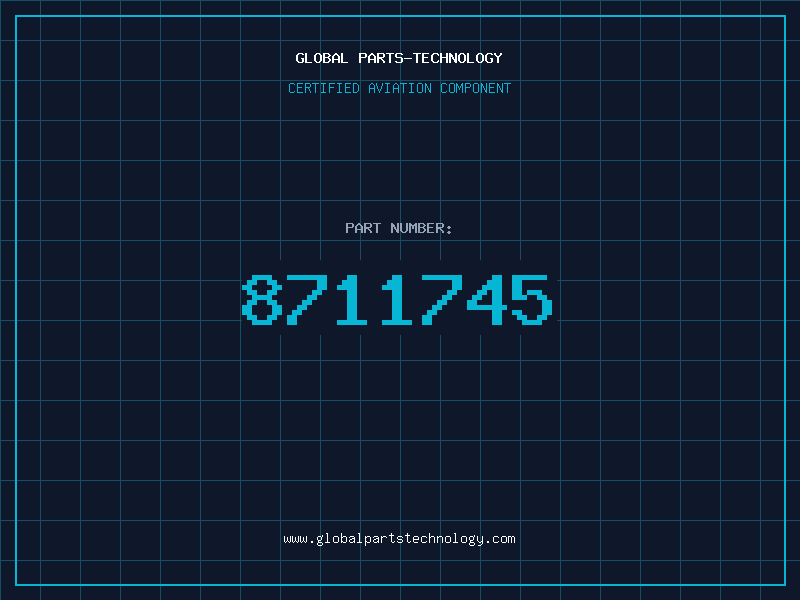Select the CERTIFIED AVIATION COMPONENT subtitle
The image size is (800, 600).
pos(399,88)
